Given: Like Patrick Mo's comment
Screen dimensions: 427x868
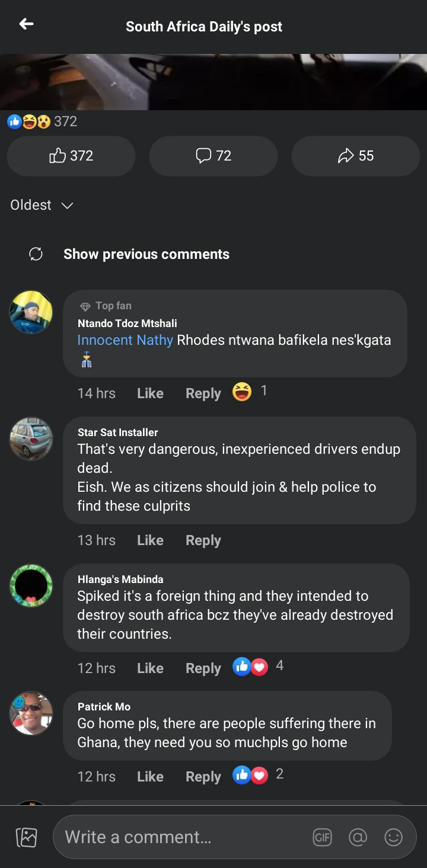Looking at the screenshot, I should pos(150,777).
